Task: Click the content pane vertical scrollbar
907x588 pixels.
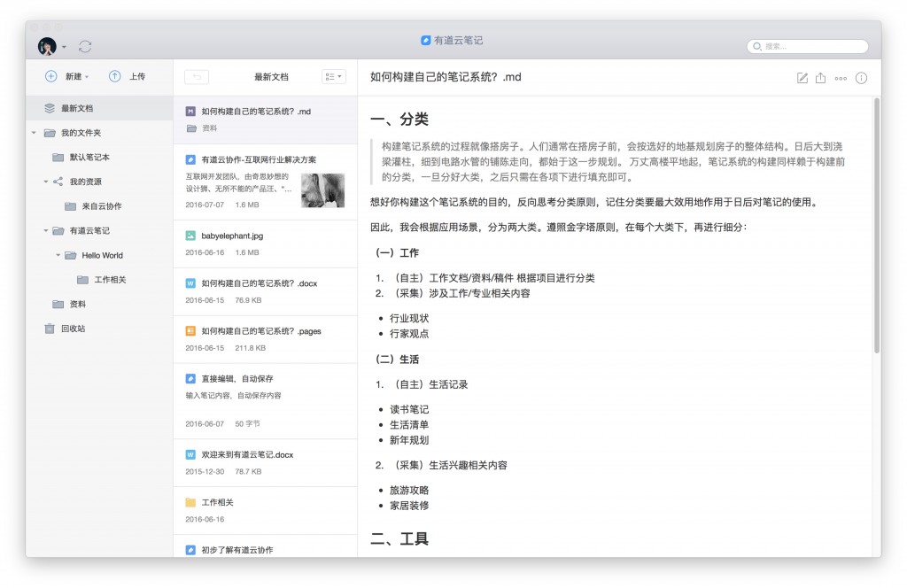Action: click(x=877, y=226)
